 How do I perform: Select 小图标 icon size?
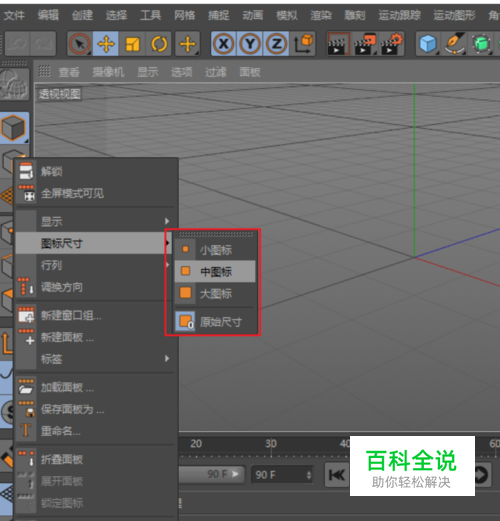[x=215, y=250]
